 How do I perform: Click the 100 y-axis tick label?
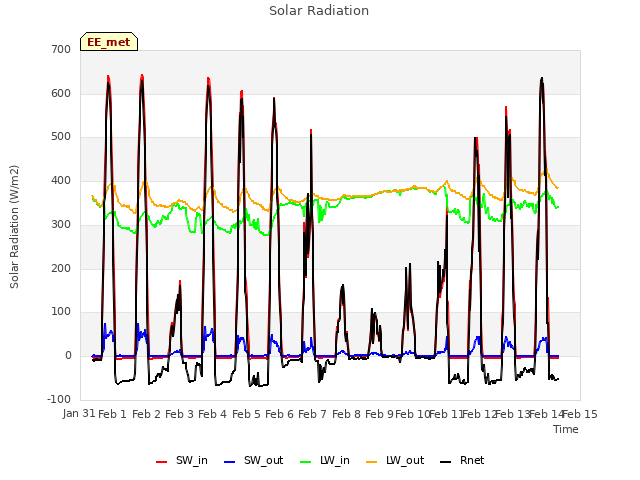tap(61, 312)
